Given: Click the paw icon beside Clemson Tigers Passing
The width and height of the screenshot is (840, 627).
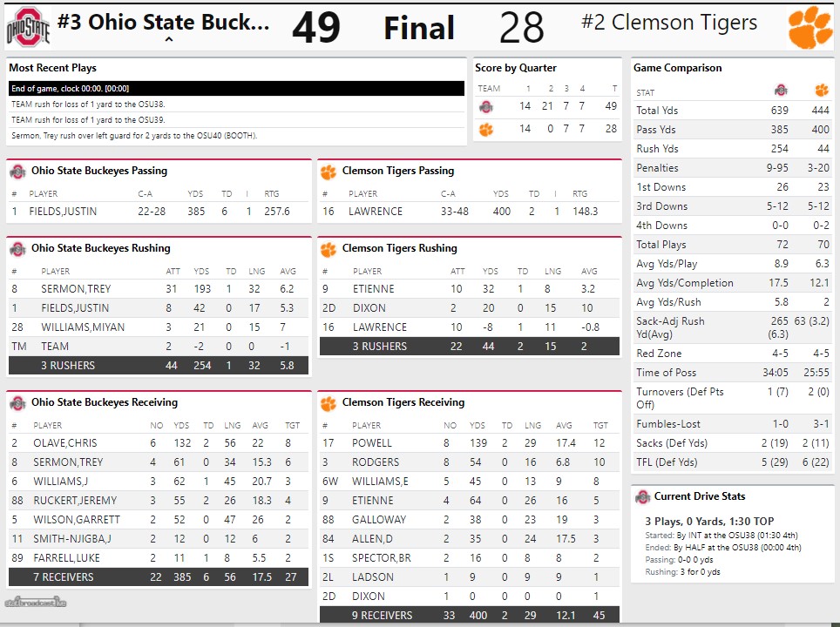Looking at the screenshot, I should 328,172.
